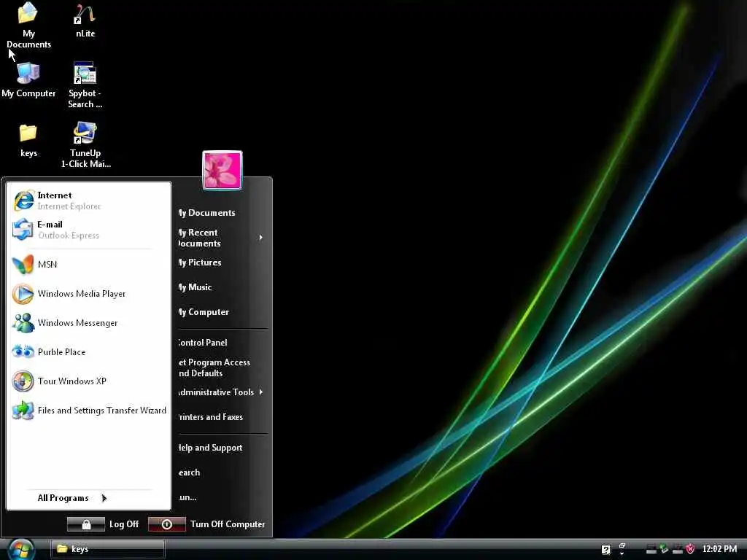Open Internet Explorer from Start menu
747x560 pixels.
click(x=90, y=201)
